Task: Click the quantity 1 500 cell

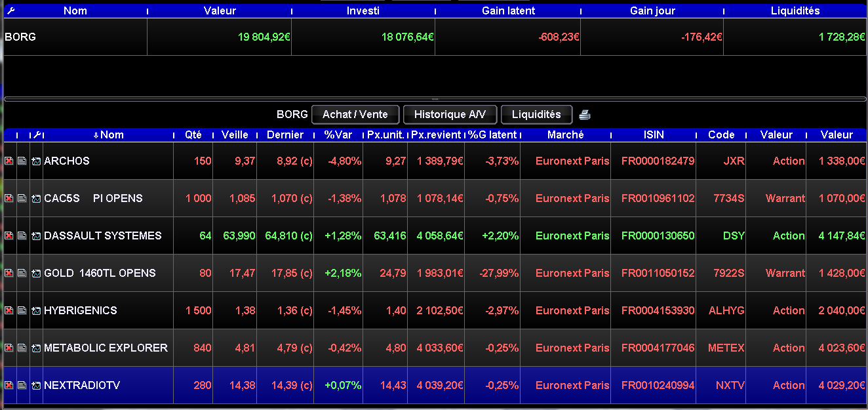Action: coord(199,310)
